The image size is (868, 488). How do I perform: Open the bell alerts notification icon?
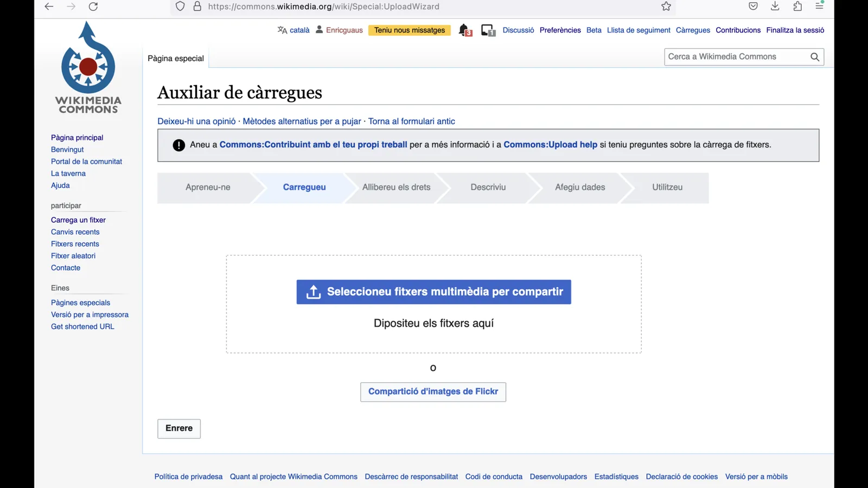click(x=465, y=30)
